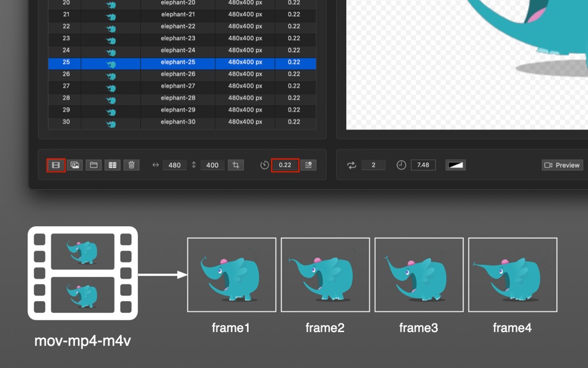The image size is (588, 368).
Task: Toggle the grid list view icon
Action: 112,165
